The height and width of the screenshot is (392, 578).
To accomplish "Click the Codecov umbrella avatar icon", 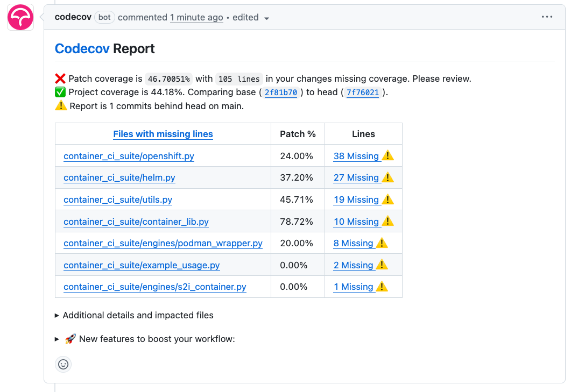I will 20,17.
